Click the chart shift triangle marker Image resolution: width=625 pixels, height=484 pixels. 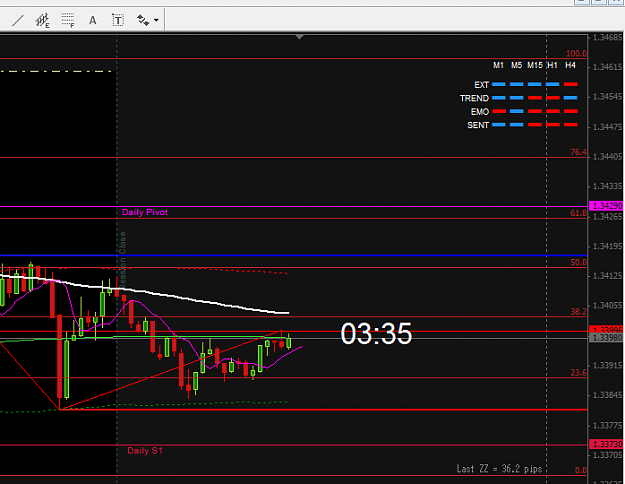point(299,37)
